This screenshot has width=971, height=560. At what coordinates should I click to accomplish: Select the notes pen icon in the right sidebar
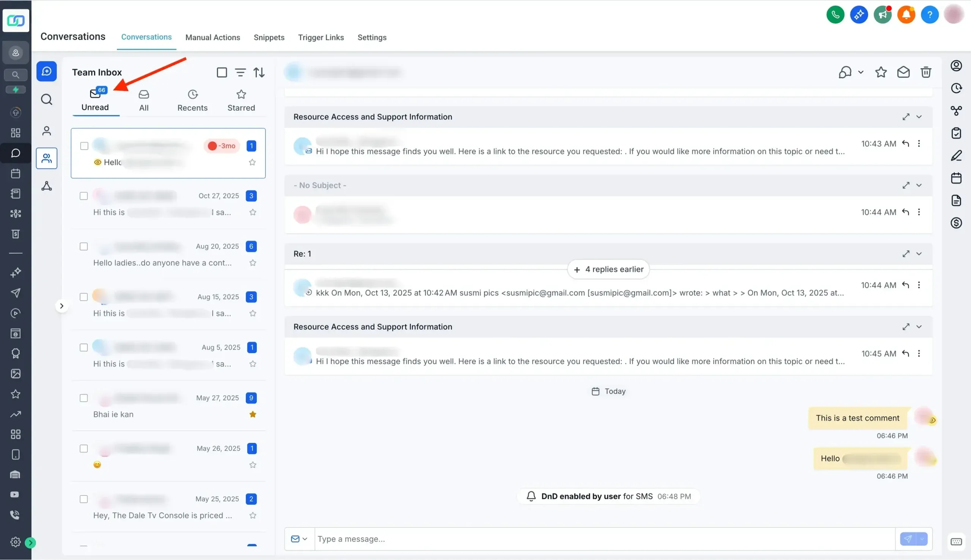[x=956, y=155]
